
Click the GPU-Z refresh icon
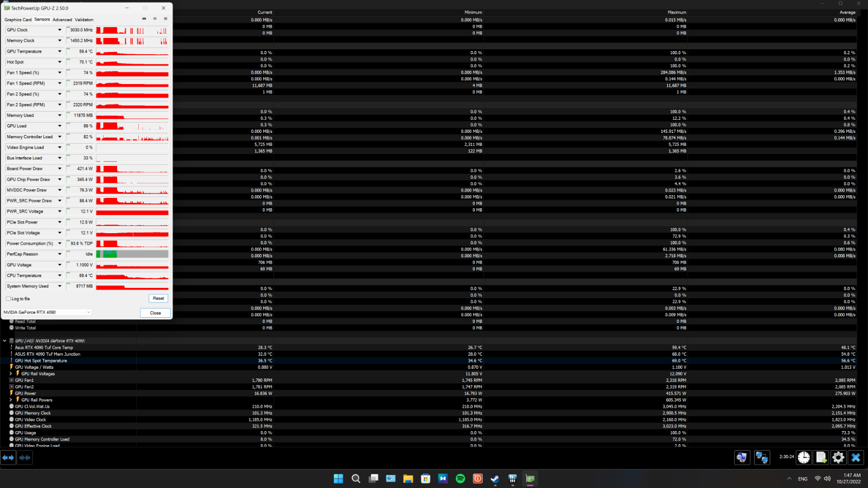tap(155, 19)
